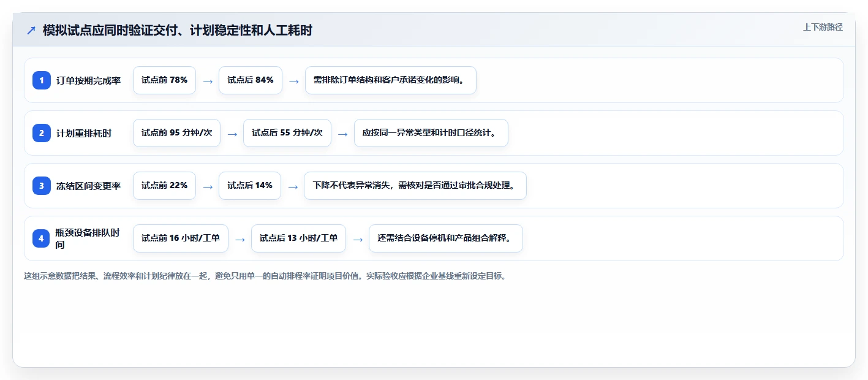Select the 计划重排耗时 metric label

(84, 133)
